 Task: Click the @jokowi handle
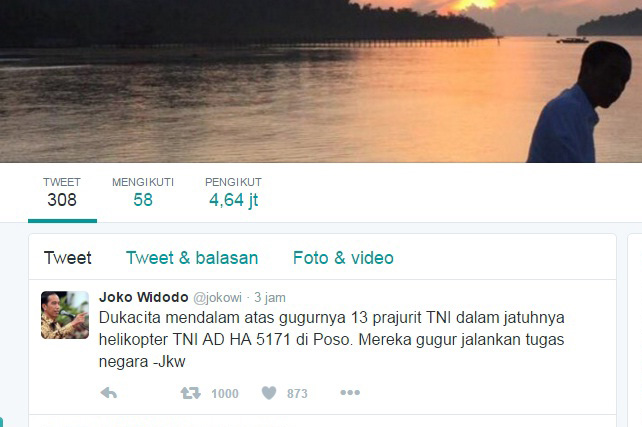(x=217, y=298)
